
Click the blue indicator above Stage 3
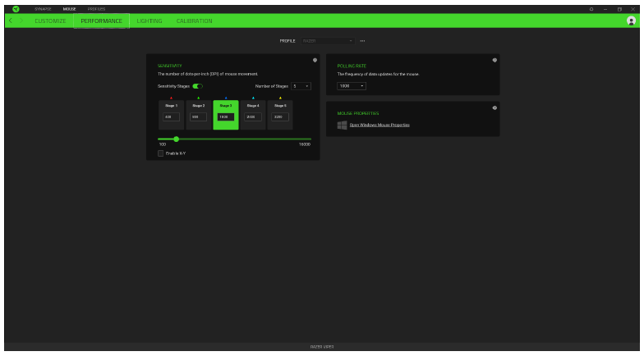226,98
